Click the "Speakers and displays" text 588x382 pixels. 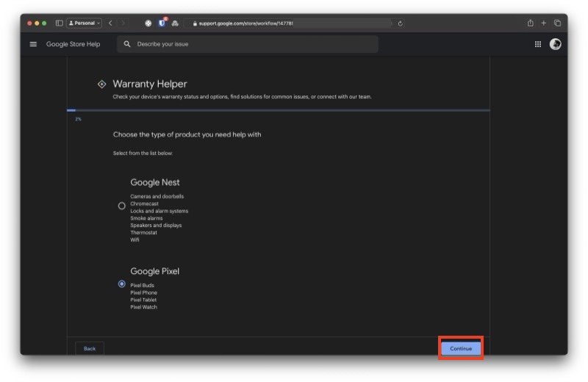156,226
